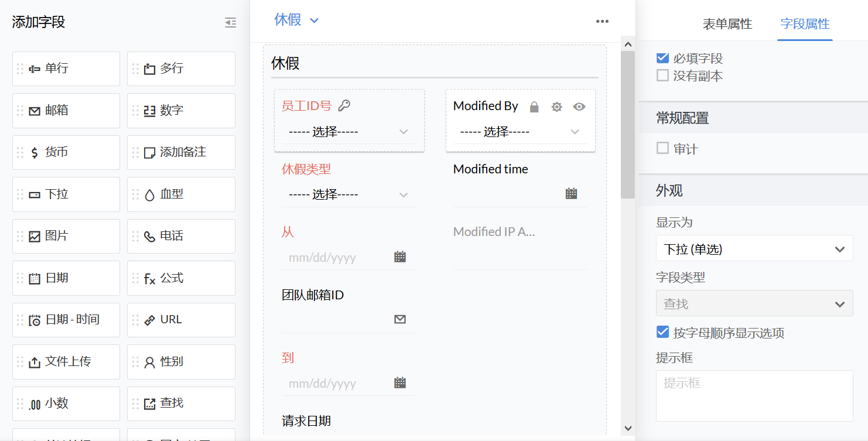868x441 pixels.
Task: Select the 图片 field icon
Action: click(35, 237)
